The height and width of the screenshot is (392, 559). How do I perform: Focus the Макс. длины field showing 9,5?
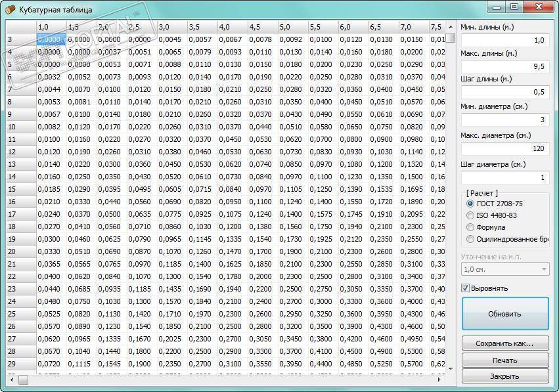click(x=505, y=66)
